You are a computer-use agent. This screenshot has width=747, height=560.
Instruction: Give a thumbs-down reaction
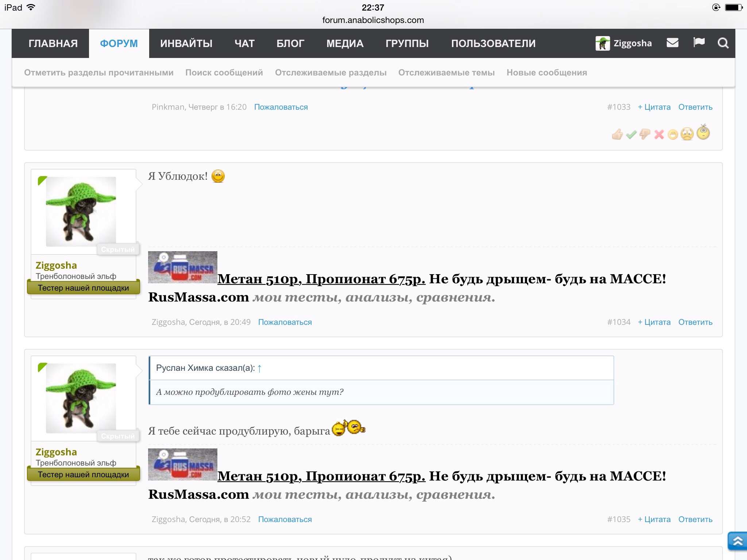click(x=645, y=134)
